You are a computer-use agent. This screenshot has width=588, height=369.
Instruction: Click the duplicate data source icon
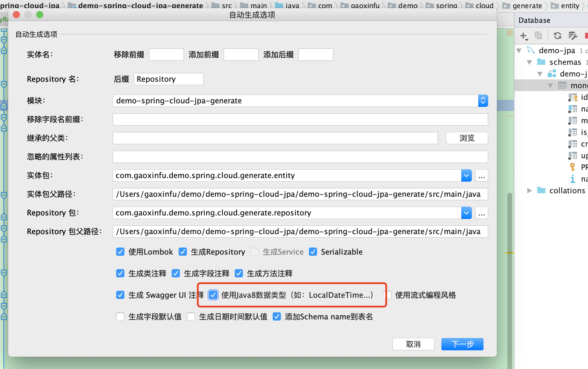(x=539, y=36)
